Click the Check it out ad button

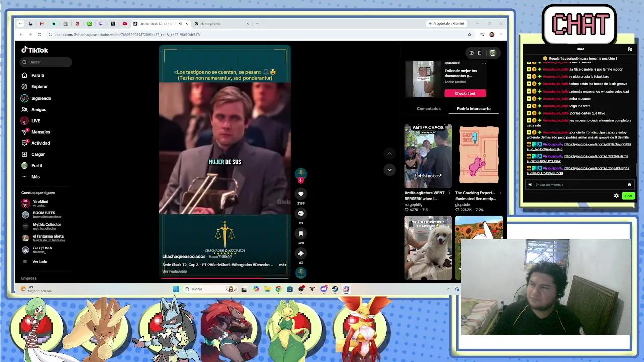point(465,93)
